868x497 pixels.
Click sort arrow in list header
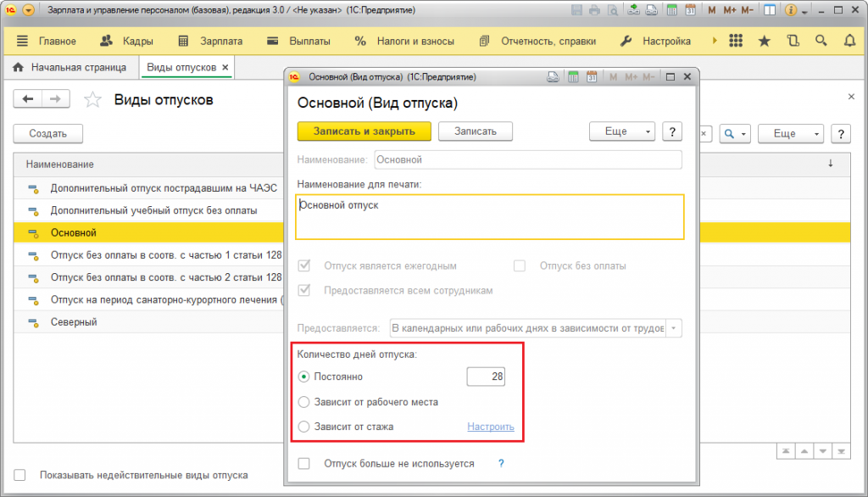pyautogui.click(x=831, y=164)
